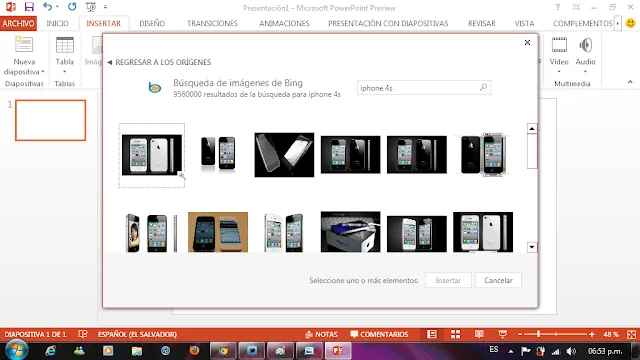Click the ribbon tabs overflow arrow

[x=618, y=23]
